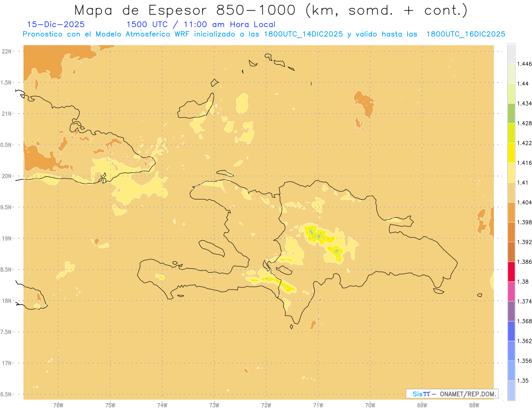Viewport: 532px width, 411px height.
Task: Click the 1.416 color bar value
Action: pos(525,163)
